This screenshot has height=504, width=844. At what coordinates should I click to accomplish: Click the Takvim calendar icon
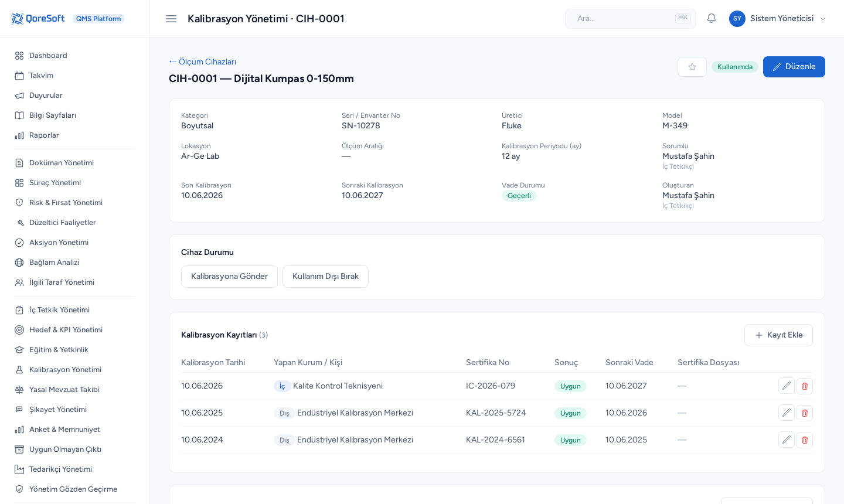[19, 76]
